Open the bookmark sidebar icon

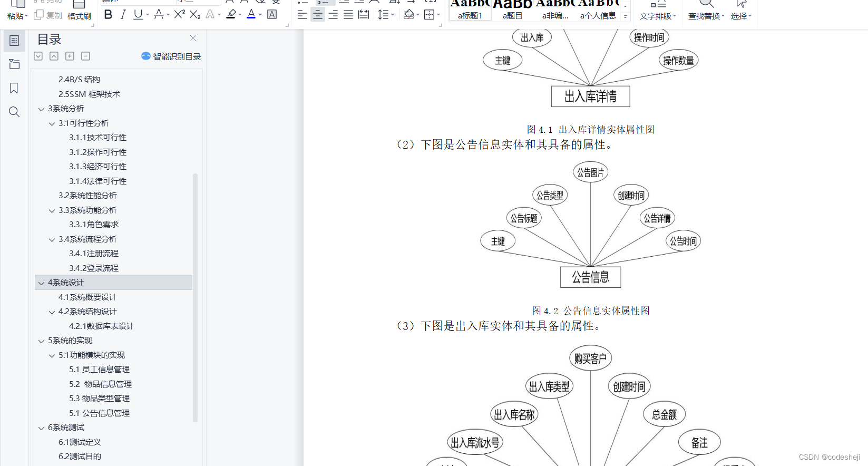[14, 88]
